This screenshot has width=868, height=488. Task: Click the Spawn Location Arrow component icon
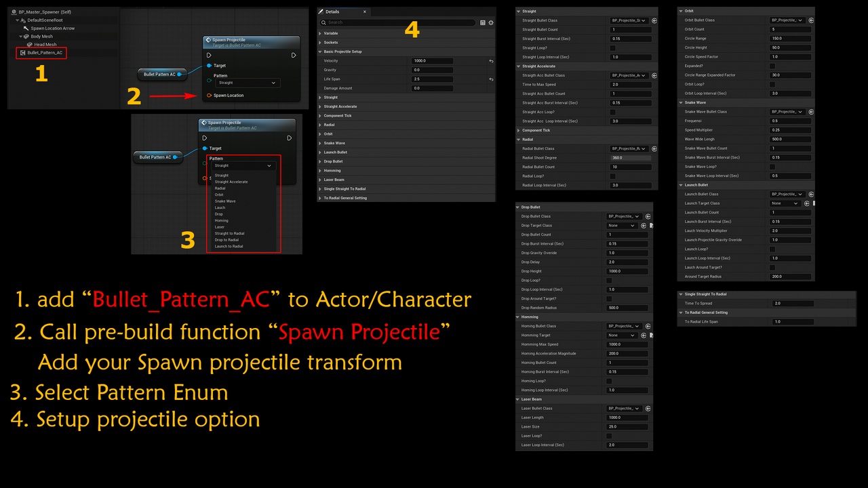point(26,28)
